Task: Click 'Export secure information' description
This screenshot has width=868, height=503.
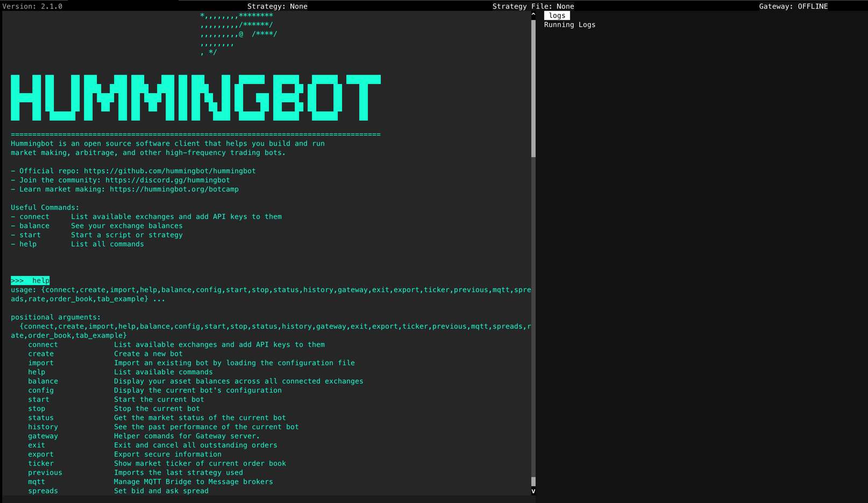Action: click(168, 455)
